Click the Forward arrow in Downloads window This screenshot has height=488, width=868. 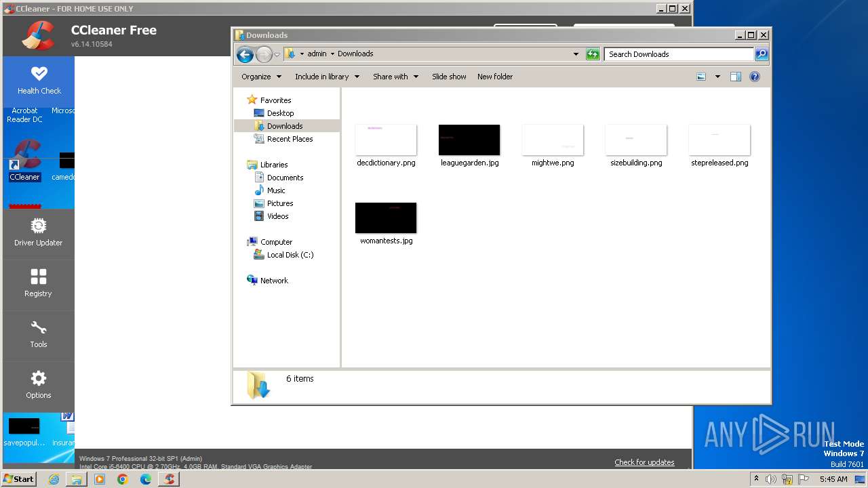point(264,54)
